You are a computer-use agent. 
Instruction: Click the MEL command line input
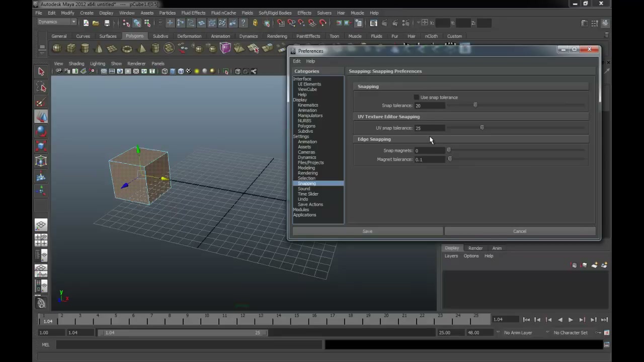point(189,345)
